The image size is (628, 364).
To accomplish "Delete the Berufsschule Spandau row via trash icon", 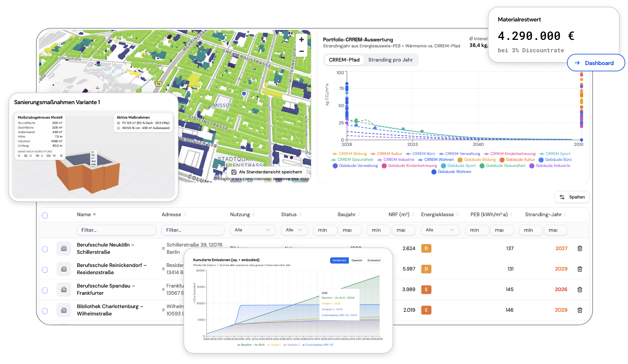I will click(x=580, y=290).
